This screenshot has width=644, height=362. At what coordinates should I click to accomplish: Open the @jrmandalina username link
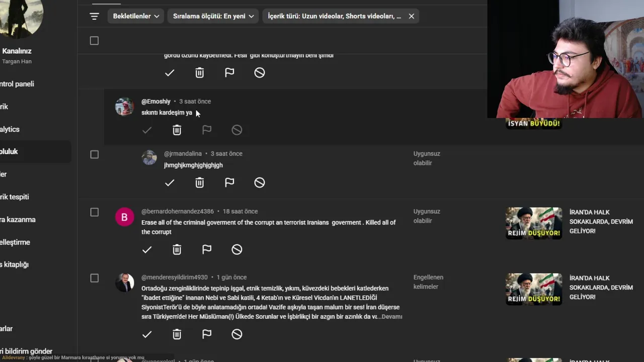coord(183,154)
